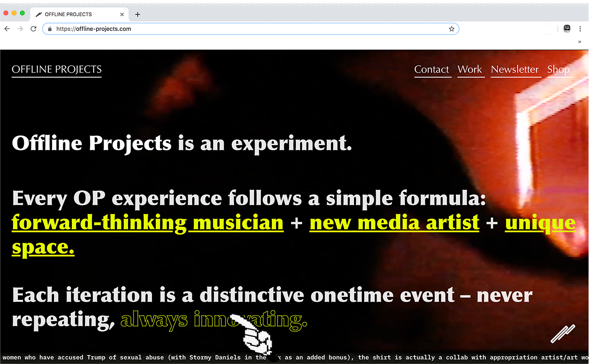
Task: Click the OFFLINE PROJECTS site logo text
Action: (x=57, y=69)
